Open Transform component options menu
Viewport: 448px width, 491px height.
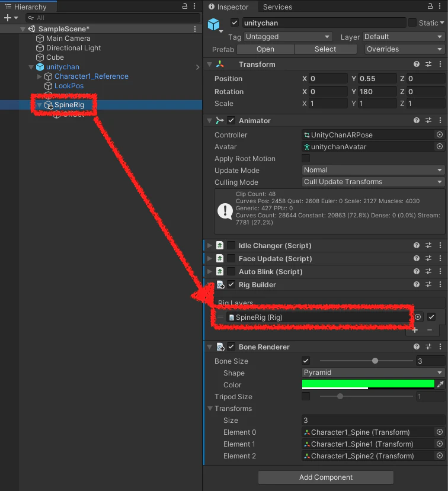(x=440, y=64)
